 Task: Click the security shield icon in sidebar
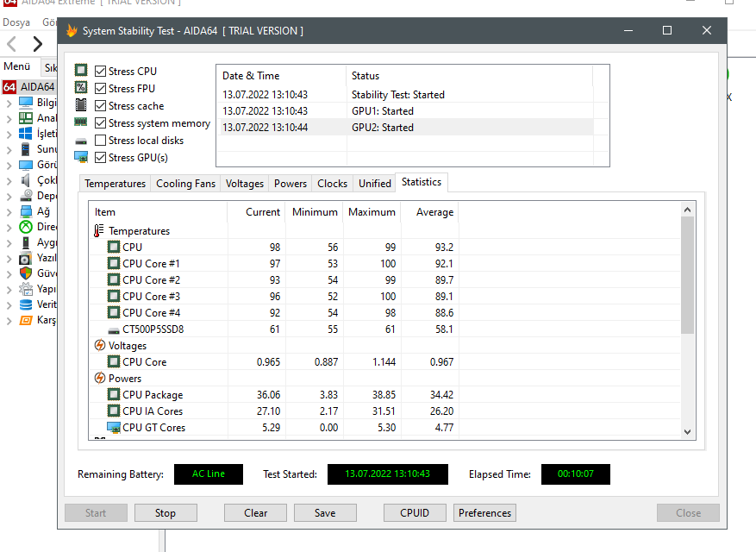pos(26,273)
